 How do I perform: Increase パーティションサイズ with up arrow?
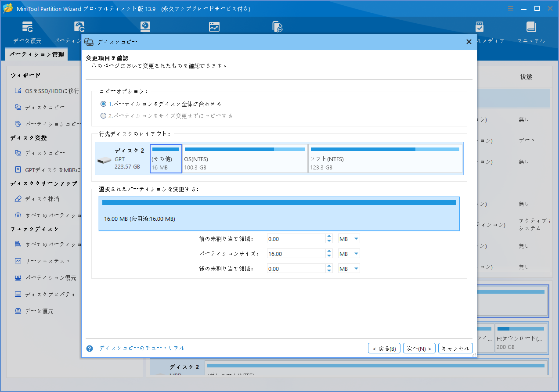point(329,252)
